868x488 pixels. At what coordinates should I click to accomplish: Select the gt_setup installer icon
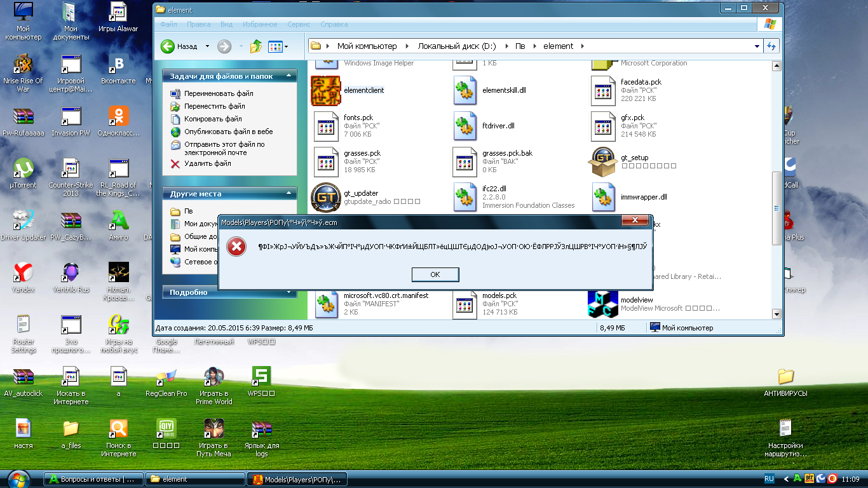click(x=602, y=162)
